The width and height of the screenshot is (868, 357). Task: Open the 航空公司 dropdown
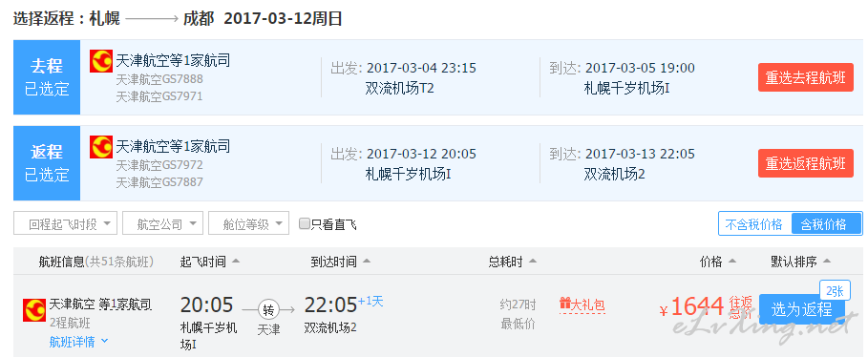click(x=162, y=223)
